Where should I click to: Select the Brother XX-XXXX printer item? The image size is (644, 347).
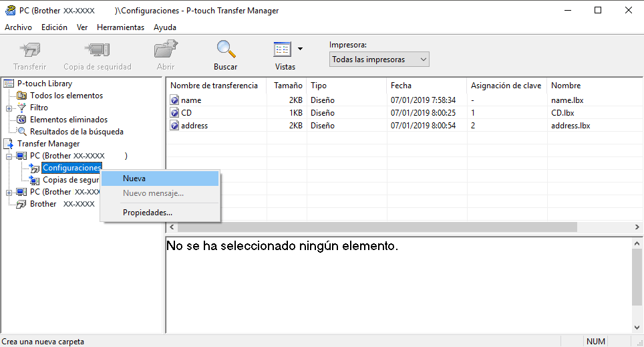(x=62, y=204)
